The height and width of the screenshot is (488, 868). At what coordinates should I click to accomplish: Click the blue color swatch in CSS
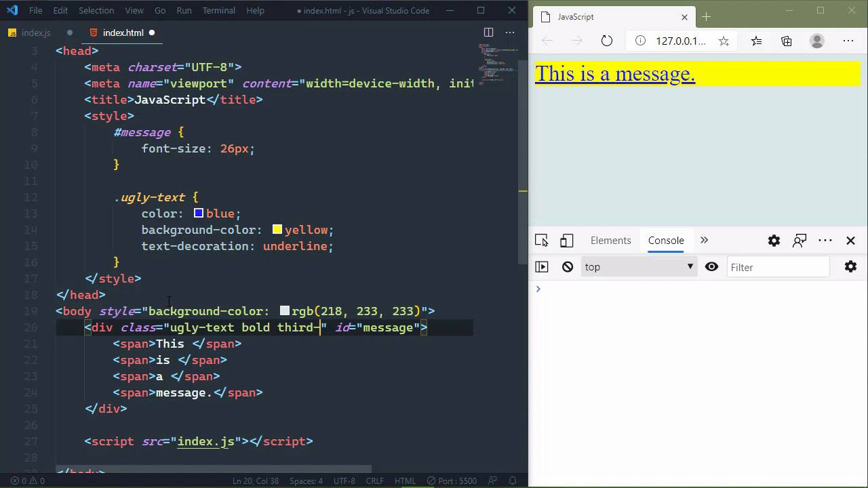(x=199, y=213)
